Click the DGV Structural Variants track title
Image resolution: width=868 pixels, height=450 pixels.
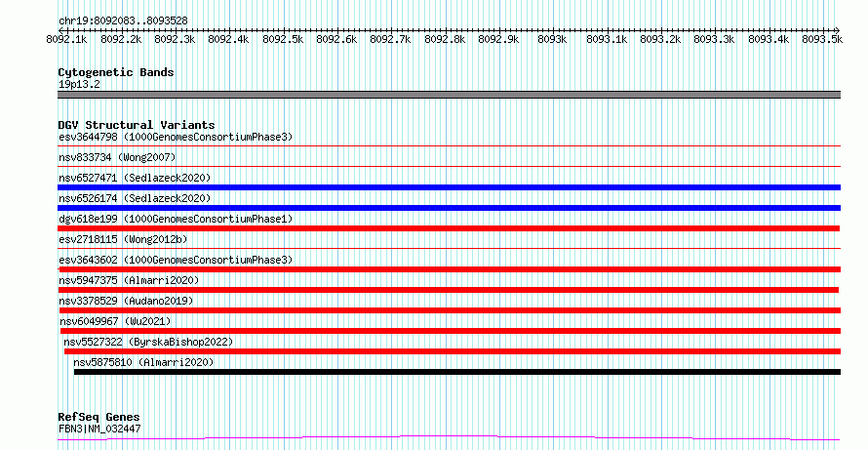pyautogui.click(x=137, y=125)
